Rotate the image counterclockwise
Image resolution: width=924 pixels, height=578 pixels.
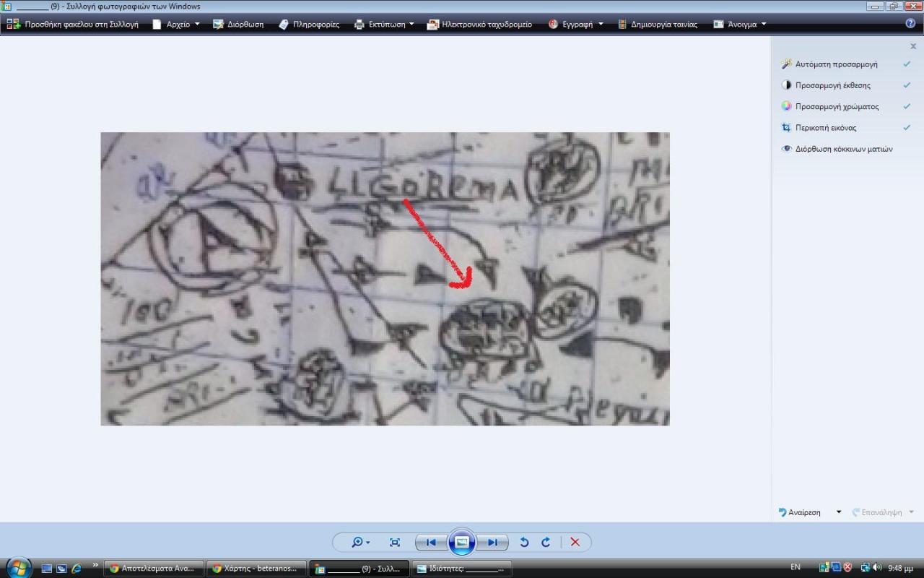pyautogui.click(x=524, y=542)
